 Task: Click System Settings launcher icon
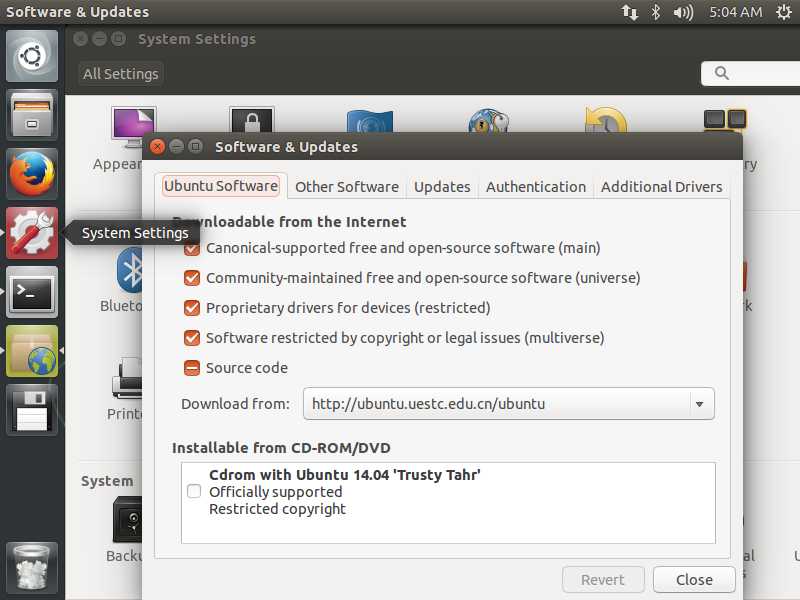click(x=32, y=233)
